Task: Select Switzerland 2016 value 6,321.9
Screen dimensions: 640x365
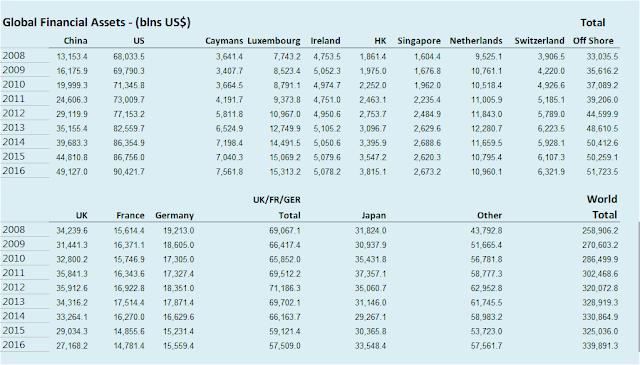Action: point(551,172)
